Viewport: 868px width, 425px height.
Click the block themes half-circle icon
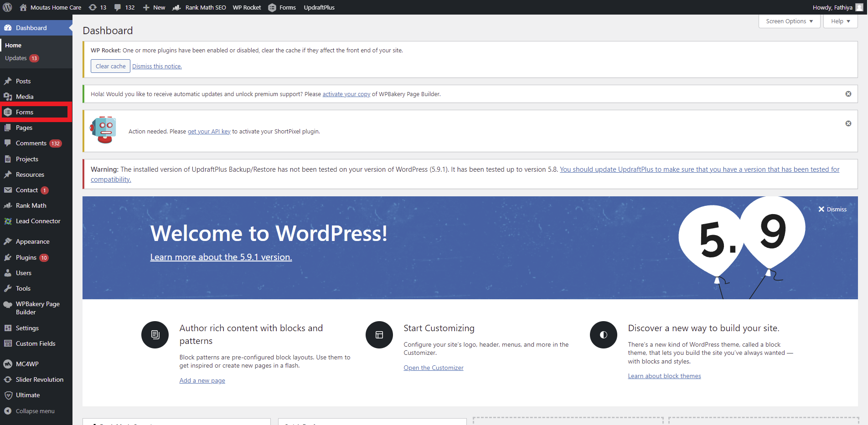603,335
